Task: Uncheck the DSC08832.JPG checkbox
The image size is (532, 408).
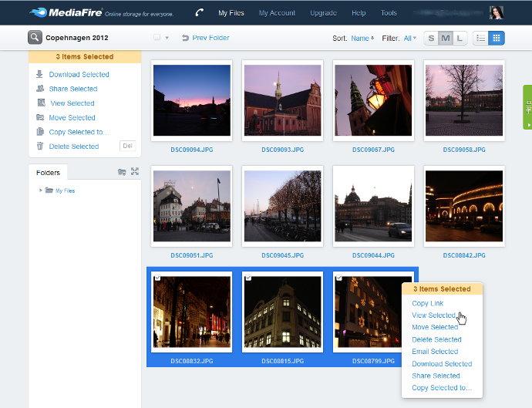Action: (x=157, y=278)
